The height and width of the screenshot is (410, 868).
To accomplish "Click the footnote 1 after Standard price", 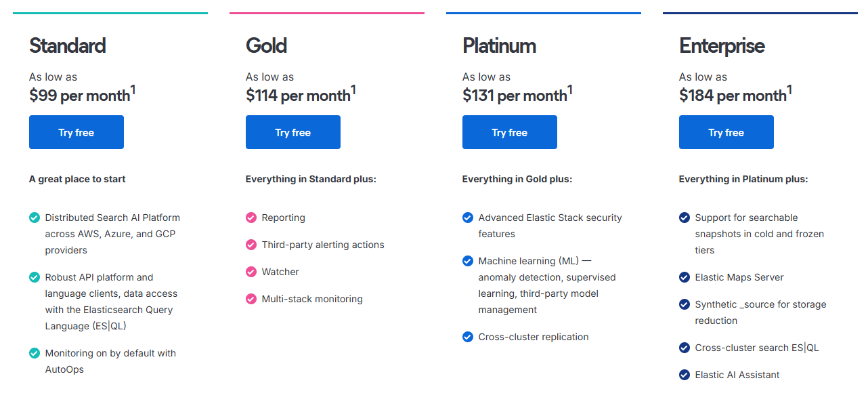I will click(x=133, y=90).
